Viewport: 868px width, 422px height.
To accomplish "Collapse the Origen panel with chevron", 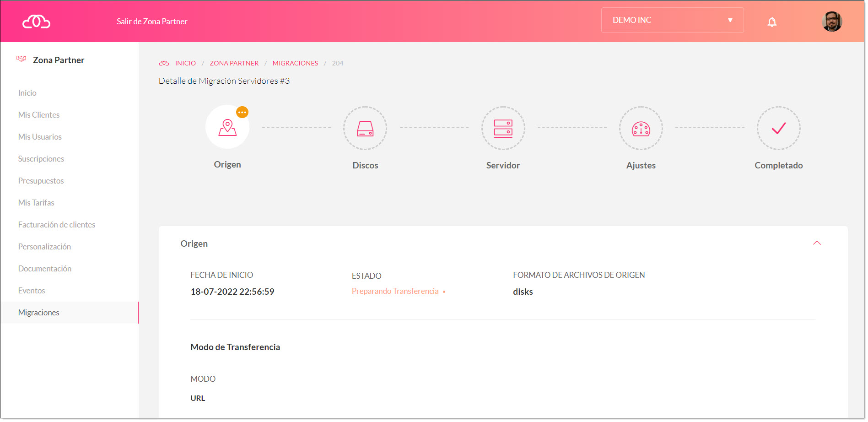I will click(817, 243).
